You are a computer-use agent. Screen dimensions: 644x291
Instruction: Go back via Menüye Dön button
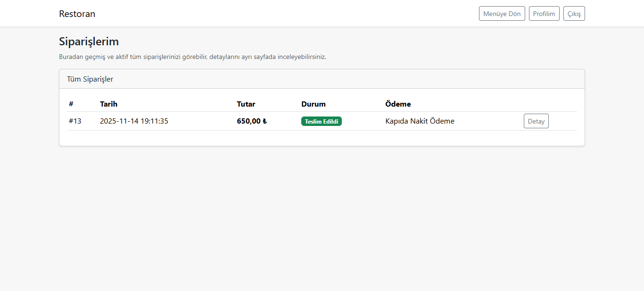pyautogui.click(x=502, y=14)
